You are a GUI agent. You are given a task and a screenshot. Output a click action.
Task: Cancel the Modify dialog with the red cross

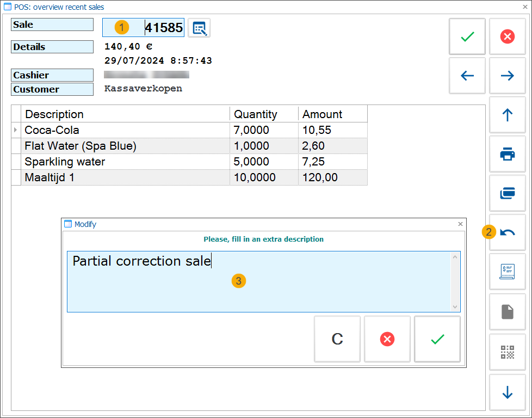click(x=387, y=339)
